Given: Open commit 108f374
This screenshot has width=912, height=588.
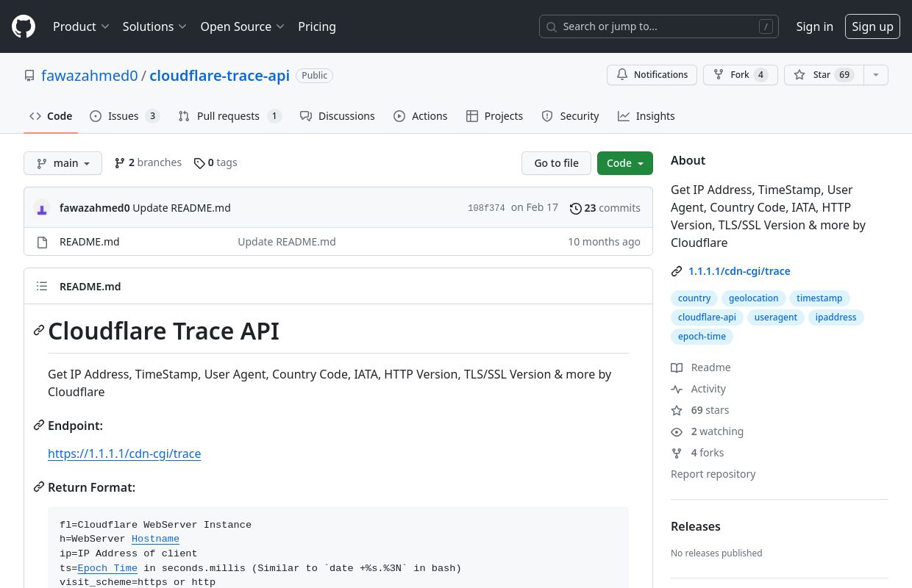Looking at the screenshot, I should pyautogui.click(x=486, y=208).
